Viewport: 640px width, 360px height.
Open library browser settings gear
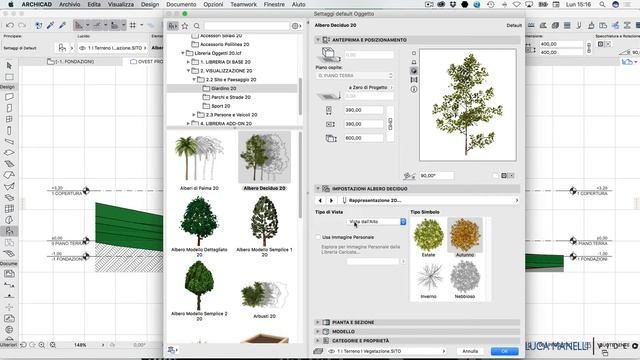[296, 26]
